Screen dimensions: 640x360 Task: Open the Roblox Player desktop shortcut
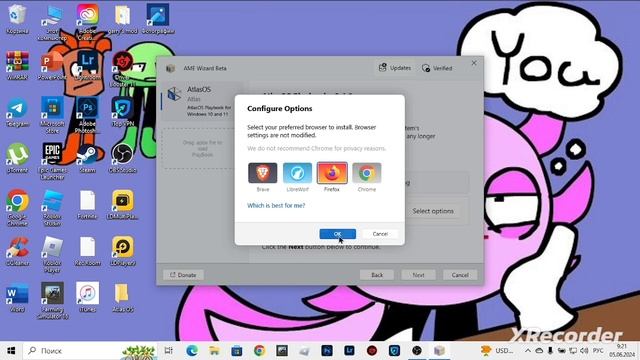point(52,255)
